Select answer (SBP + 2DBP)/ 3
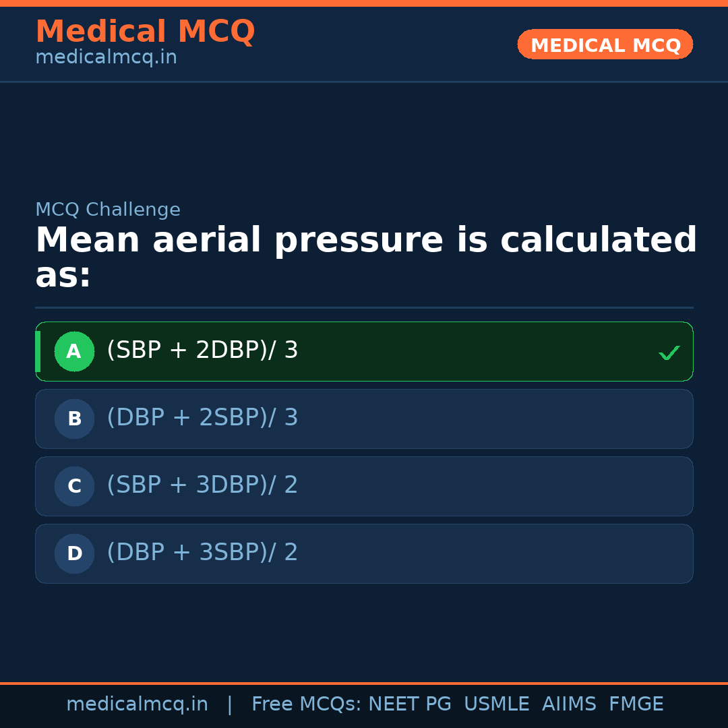The height and width of the screenshot is (728, 728). tap(202, 351)
